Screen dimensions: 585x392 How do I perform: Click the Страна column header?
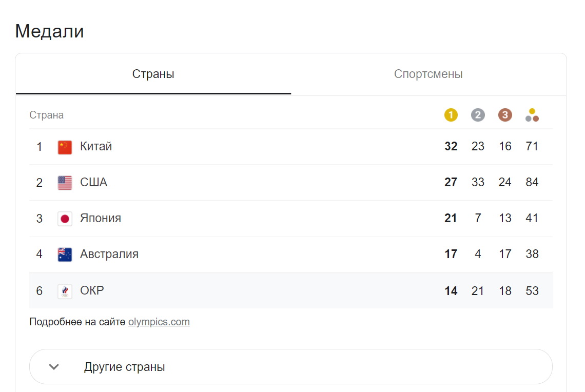click(x=46, y=115)
